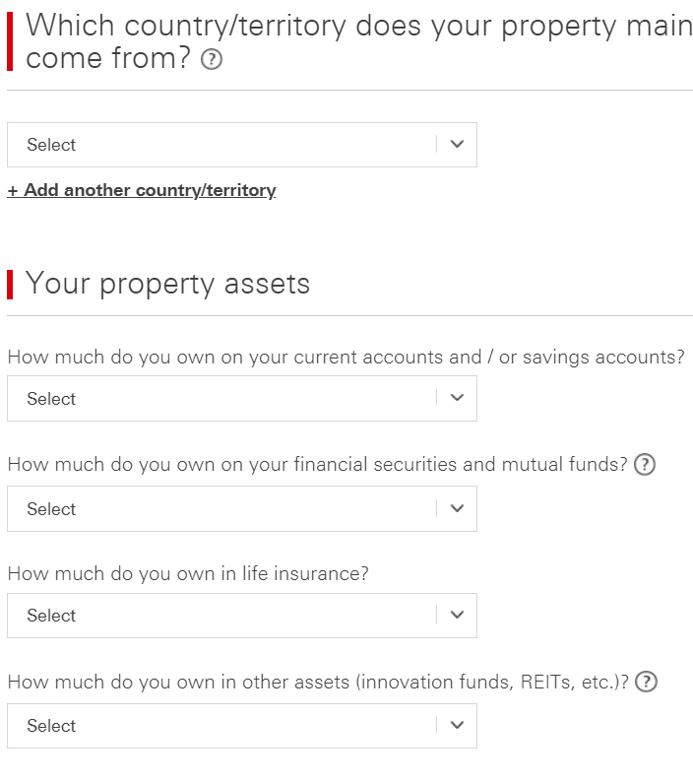Click chevron arrow of country/territory dropdown
This screenshot has width=693, height=784.
click(x=457, y=145)
